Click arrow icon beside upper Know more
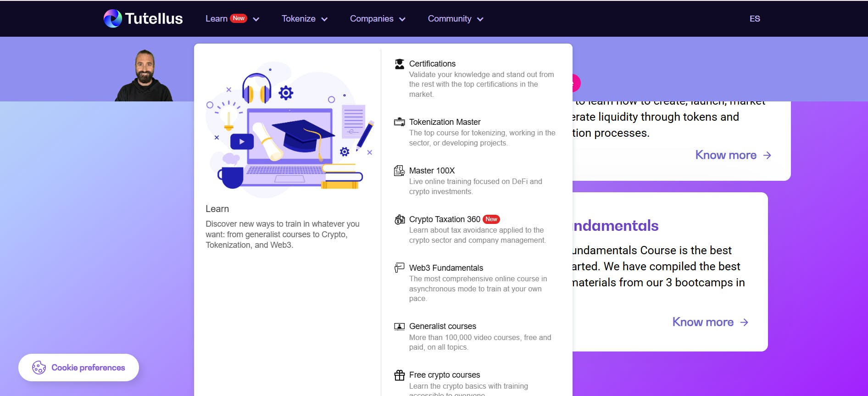This screenshot has width=868, height=396. click(767, 156)
